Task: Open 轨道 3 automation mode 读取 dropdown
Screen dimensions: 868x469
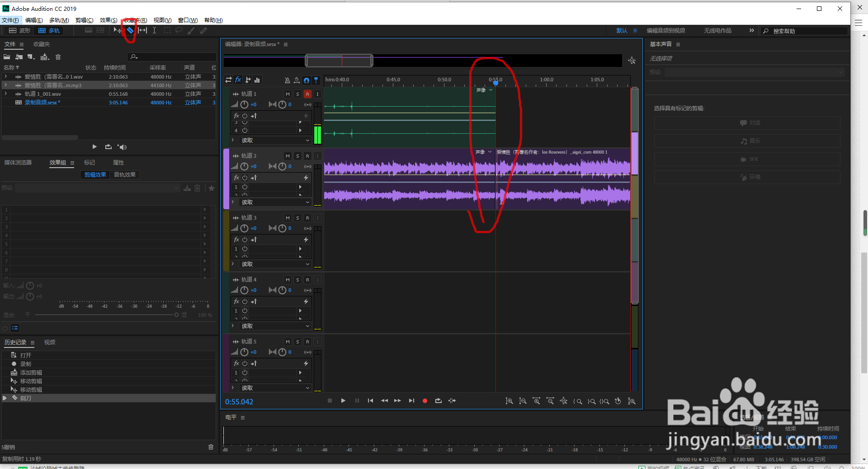Action: (275, 264)
